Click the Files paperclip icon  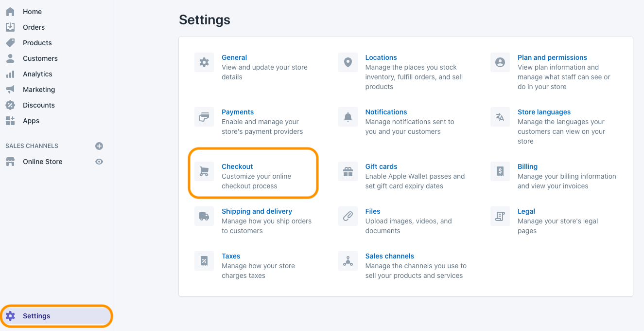tap(348, 216)
